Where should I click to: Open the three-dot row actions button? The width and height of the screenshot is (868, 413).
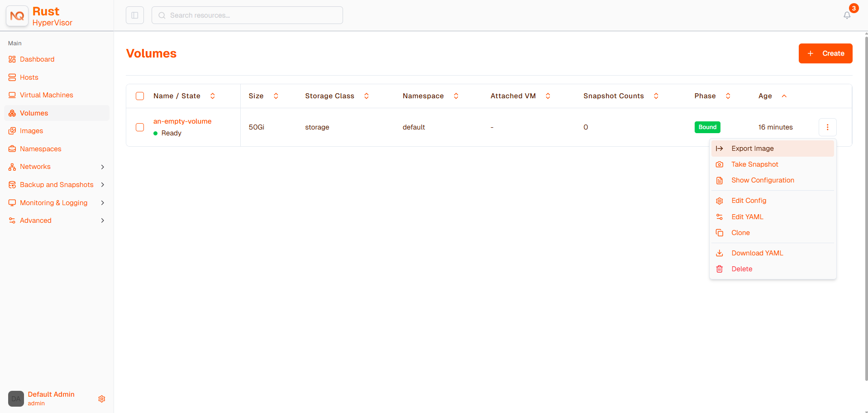(x=827, y=127)
